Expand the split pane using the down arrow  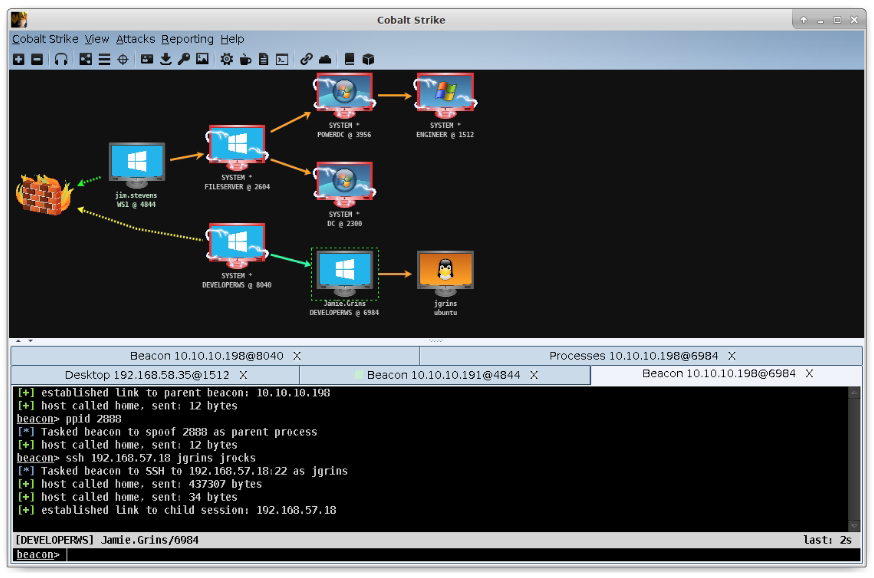pyautogui.click(x=30, y=341)
